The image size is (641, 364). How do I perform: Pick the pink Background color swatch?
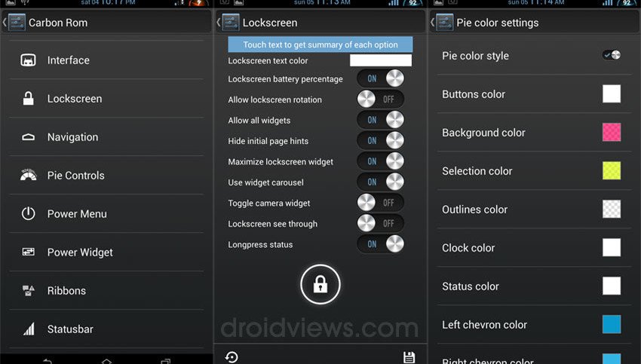click(x=612, y=133)
